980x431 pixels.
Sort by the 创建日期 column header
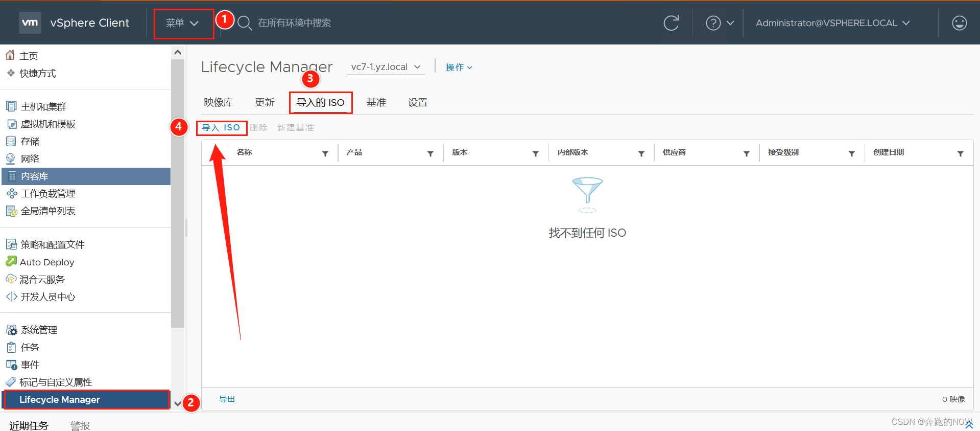click(x=889, y=152)
